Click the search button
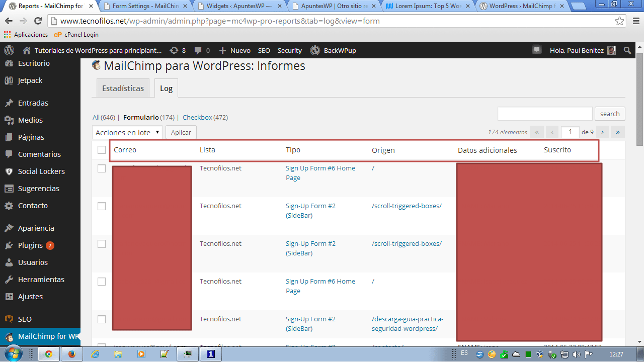 [610, 114]
